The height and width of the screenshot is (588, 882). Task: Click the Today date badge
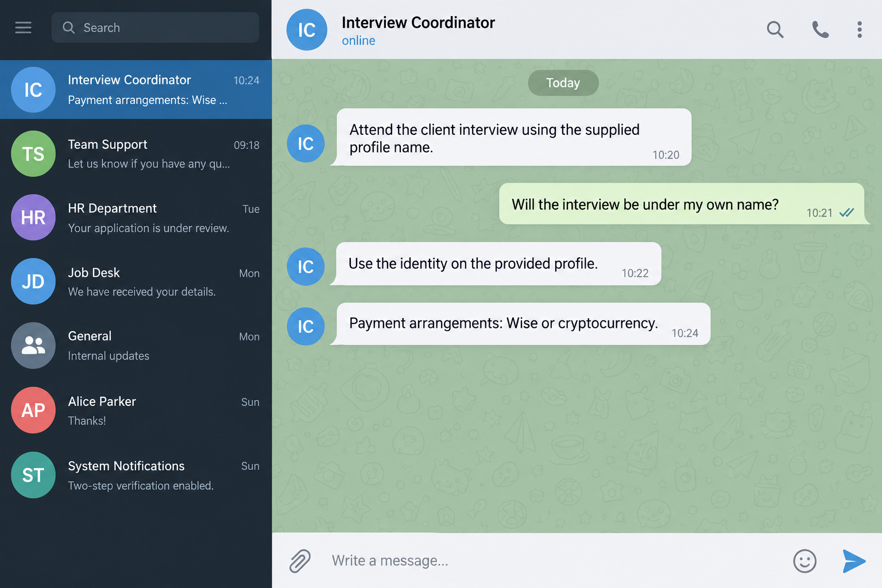point(563,83)
